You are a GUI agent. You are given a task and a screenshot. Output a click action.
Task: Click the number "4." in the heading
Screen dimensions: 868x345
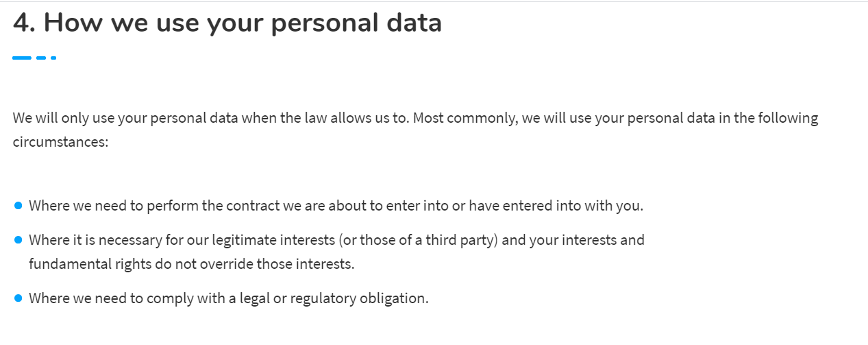(x=25, y=23)
